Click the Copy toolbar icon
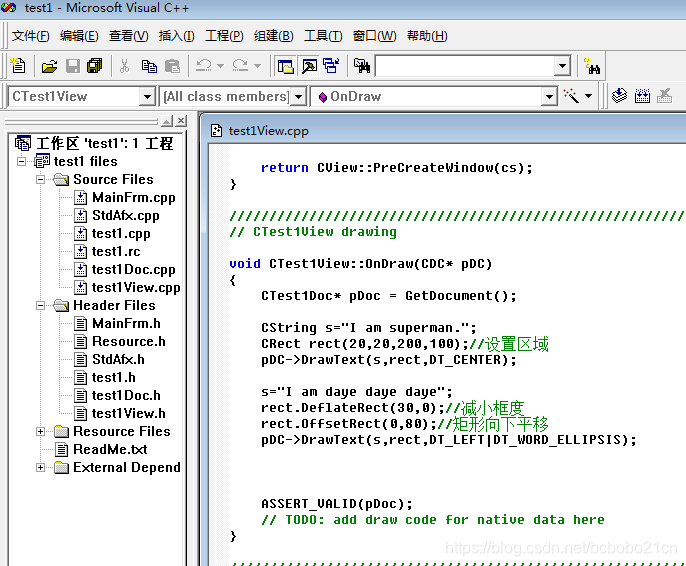 149,66
